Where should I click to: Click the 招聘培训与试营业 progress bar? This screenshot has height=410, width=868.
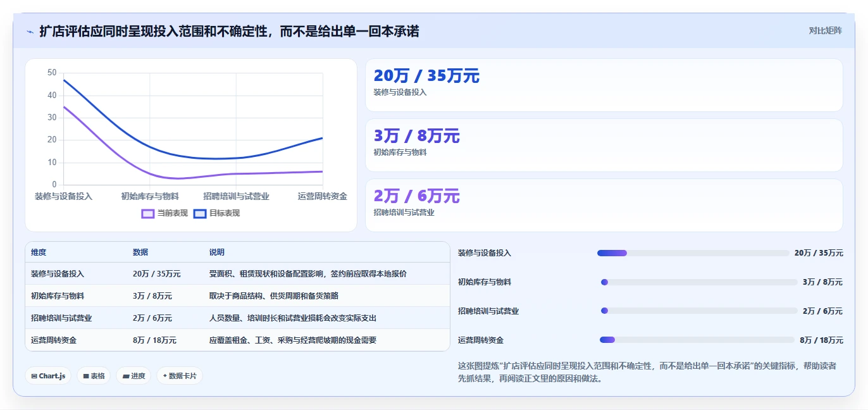coord(699,311)
